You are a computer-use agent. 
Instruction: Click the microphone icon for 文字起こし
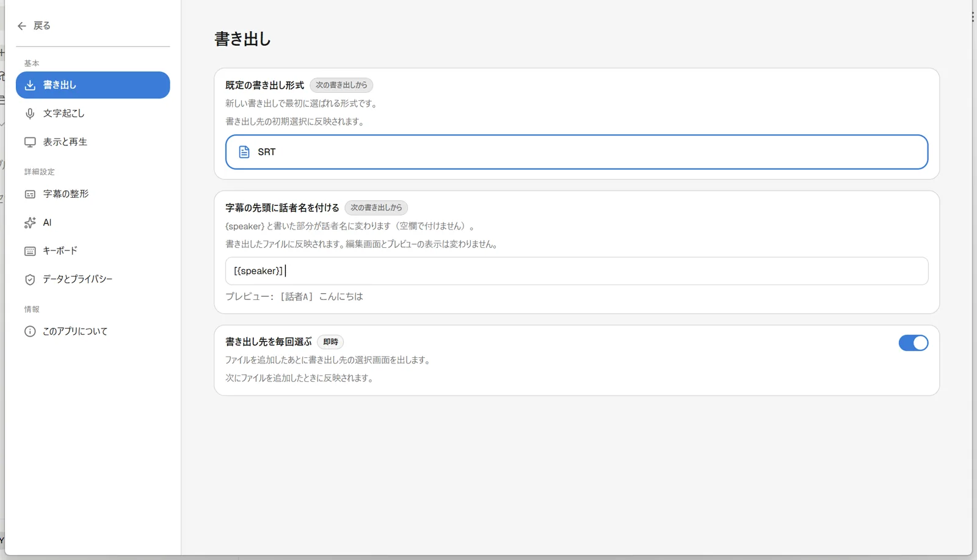30,114
